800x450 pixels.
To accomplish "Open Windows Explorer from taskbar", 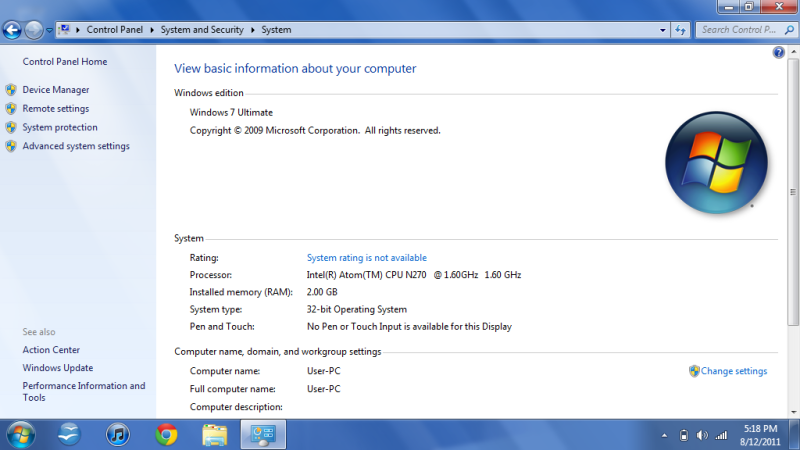I will coord(215,435).
